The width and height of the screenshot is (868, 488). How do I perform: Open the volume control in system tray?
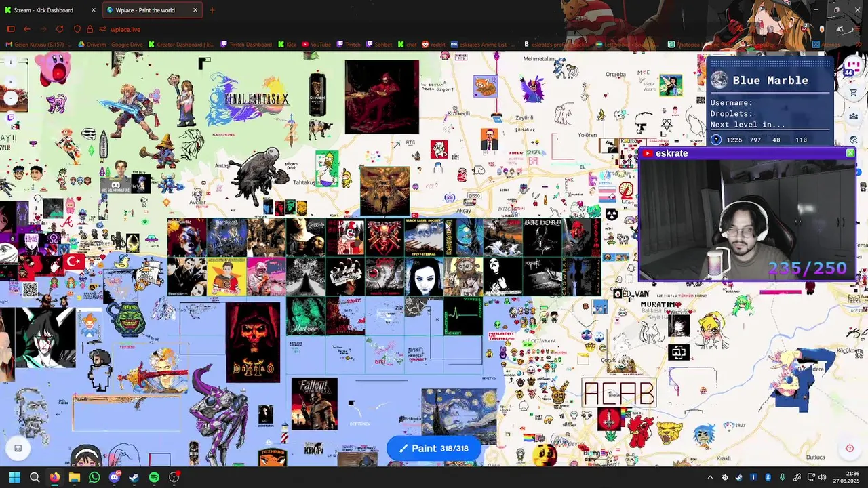point(822,477)
